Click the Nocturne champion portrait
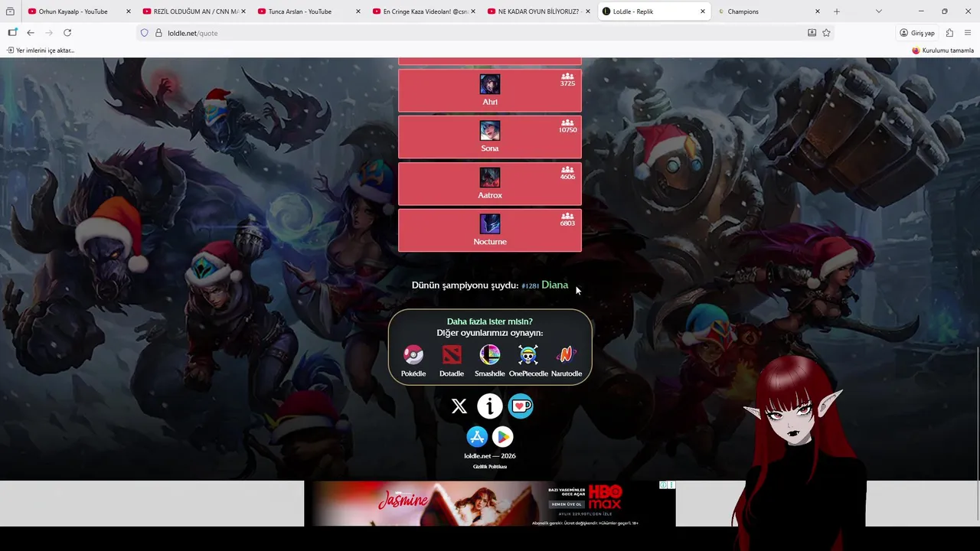Screen dimensions: 980x551 click(490, 224)
